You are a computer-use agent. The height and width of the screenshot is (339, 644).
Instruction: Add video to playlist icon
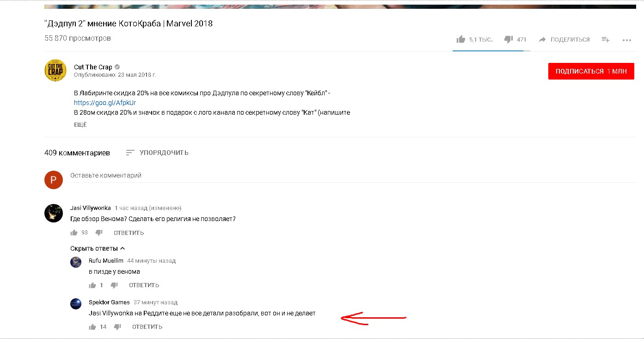[x=606, y=39]
